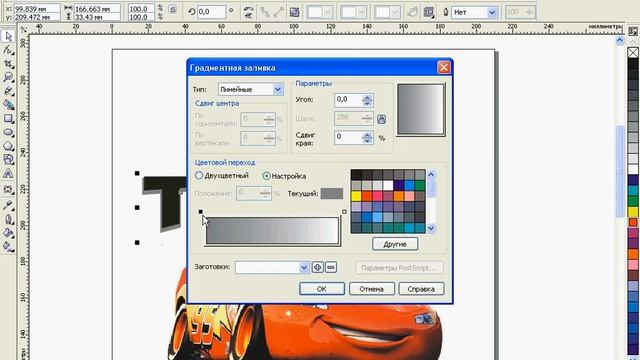Click the gradient start marker square
This screenshot has width=640, height=360.
(200, 211)
